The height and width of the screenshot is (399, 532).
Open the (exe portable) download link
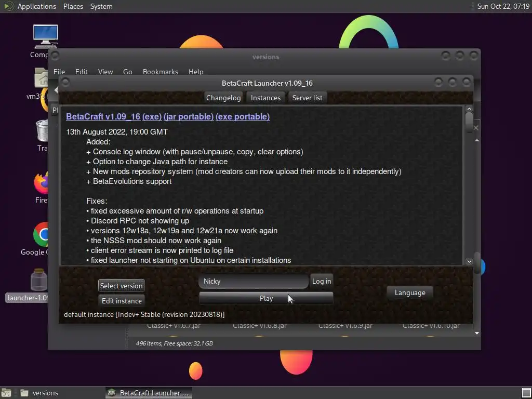point(243,116)
